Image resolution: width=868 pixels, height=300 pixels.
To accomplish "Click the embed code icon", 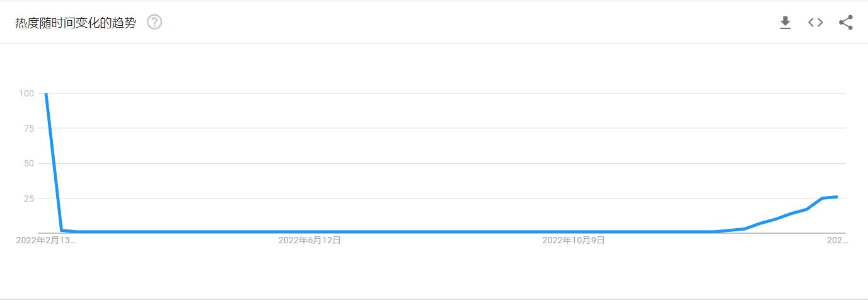I will (x=816, y=23).
